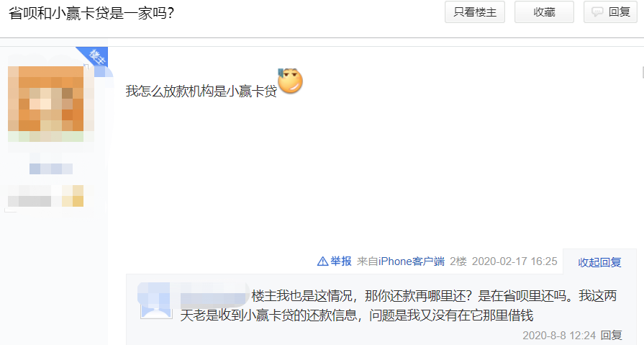Click the speech bubble icon in 回复 button
The height and width of the screenshot is (345, 644).
click(597, 12)
